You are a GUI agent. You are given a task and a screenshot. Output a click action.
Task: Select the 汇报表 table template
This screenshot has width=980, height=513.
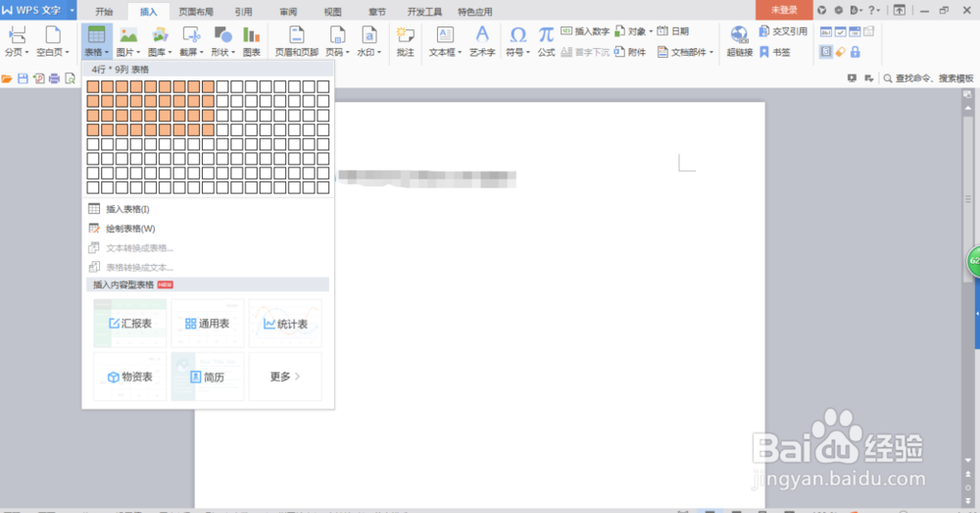[130, 324]
